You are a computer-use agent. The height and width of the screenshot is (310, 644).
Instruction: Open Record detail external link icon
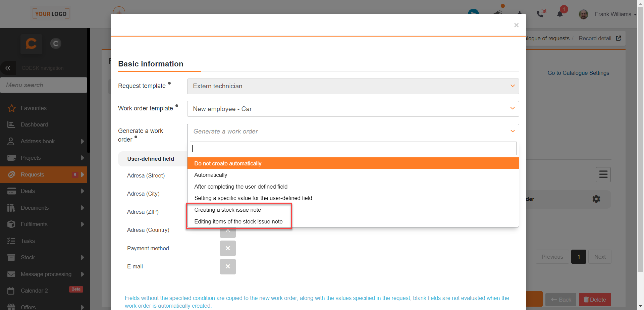(619, 38)
